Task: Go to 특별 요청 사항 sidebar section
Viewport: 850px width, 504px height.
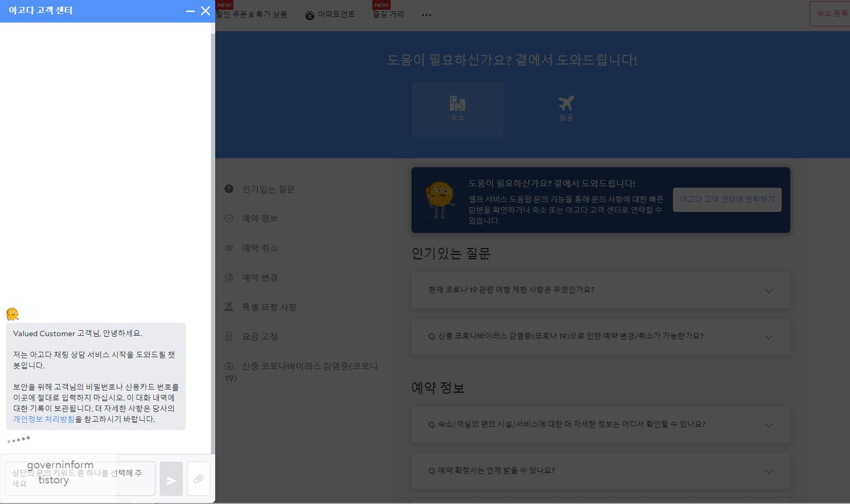Action: click(270, 307)
